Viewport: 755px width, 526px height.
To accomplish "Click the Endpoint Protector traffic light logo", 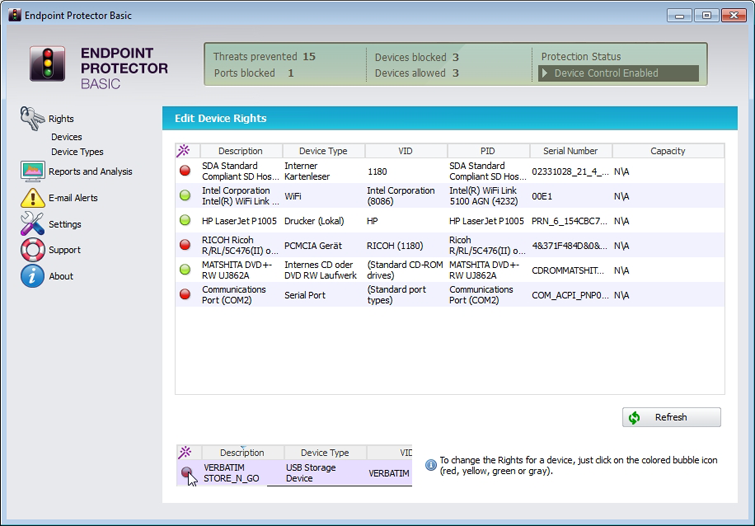I will click(47, 64).
